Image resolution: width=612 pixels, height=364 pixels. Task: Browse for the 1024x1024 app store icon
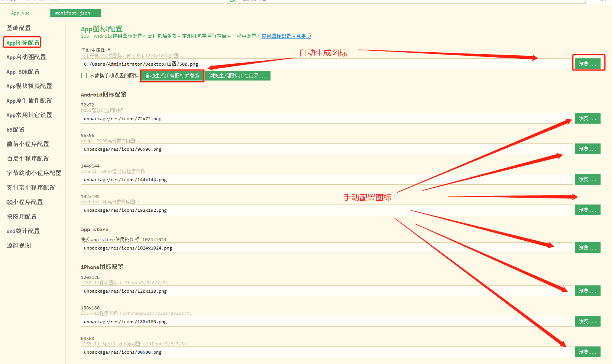coord(588,248)
